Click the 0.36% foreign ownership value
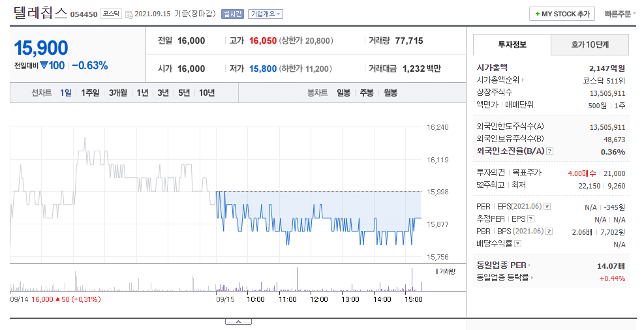 [x=613, y=152]
